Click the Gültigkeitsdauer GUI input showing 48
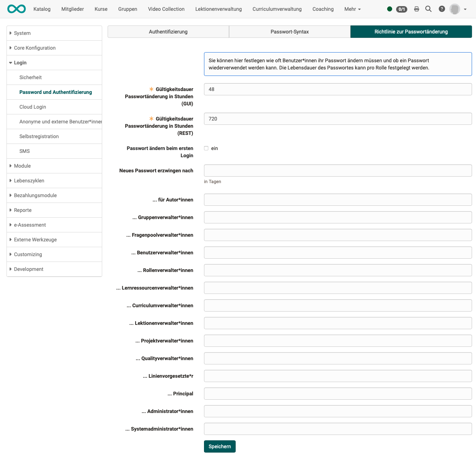 click(337, 89)
